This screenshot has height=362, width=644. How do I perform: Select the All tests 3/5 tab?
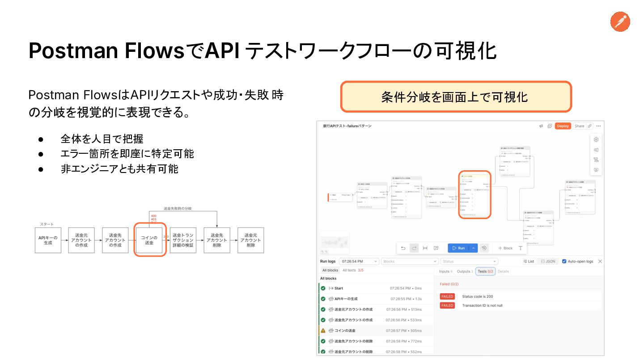(x=353, y=270)
